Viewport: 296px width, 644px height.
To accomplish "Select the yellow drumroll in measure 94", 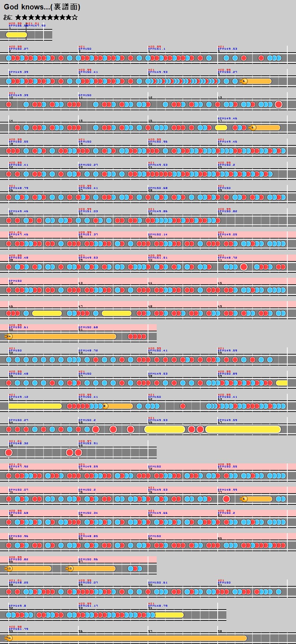I will pyautogui.click(x=169, y=615).
